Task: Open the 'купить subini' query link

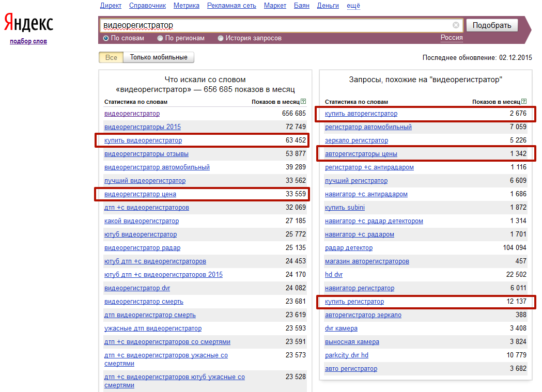Action: tap(345, 208)
